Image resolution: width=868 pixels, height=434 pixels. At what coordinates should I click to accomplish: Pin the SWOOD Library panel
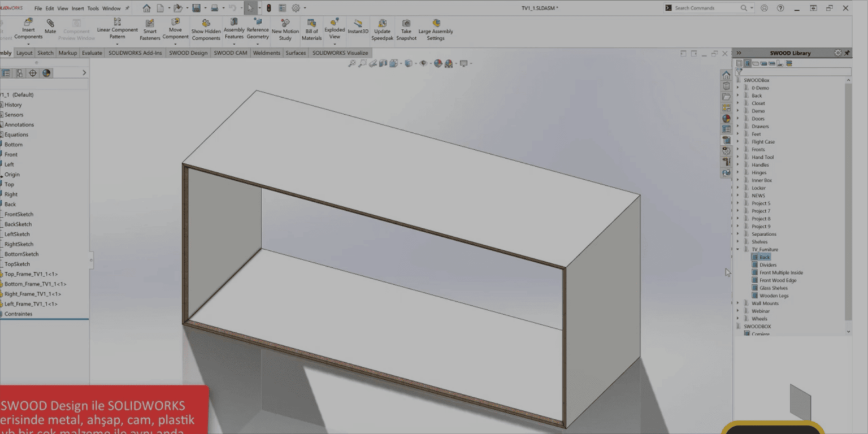pos(848,53)
